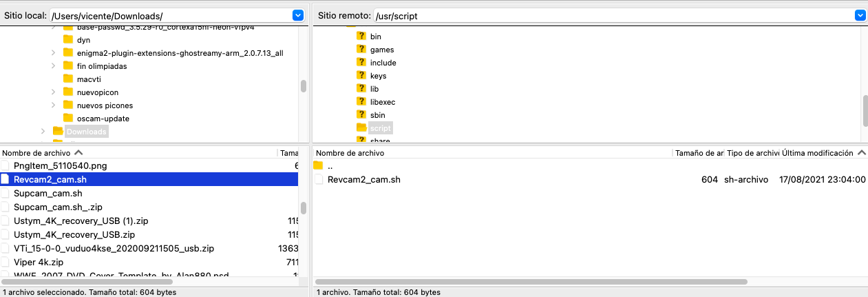Click the 'script' remote folder icon

pos(361,128)
